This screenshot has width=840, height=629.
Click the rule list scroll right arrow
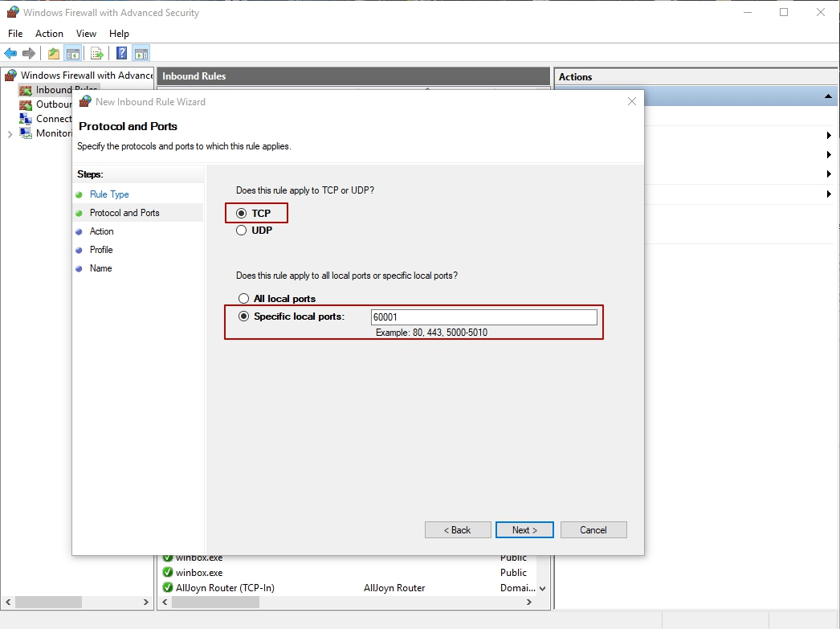tap(529, 602)
